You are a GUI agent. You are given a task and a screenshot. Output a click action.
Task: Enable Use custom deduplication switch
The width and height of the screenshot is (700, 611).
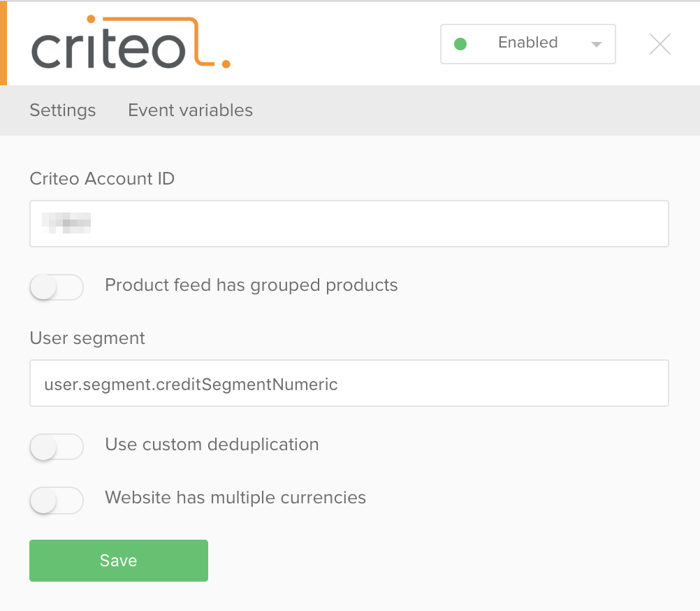coord(57,446)
